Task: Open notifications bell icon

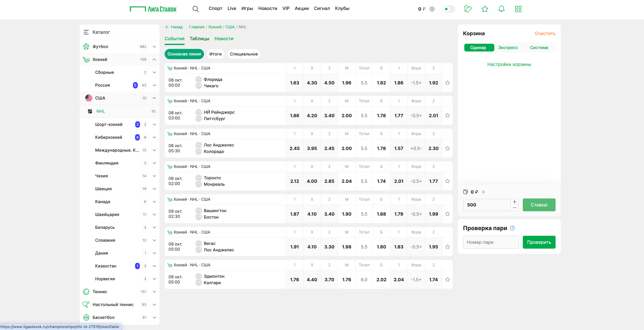Action: [x=501, y=9]
